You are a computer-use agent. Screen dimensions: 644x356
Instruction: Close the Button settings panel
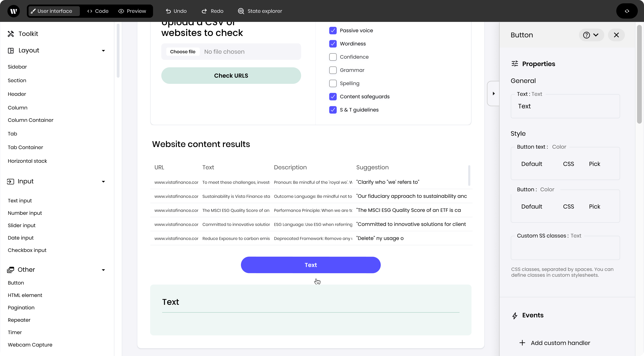tap(616, 35)
